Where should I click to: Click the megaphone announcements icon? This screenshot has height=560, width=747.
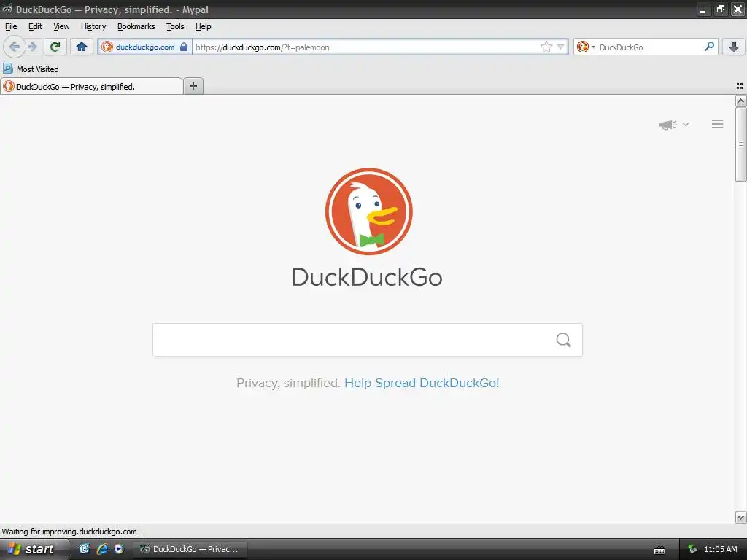667,124
